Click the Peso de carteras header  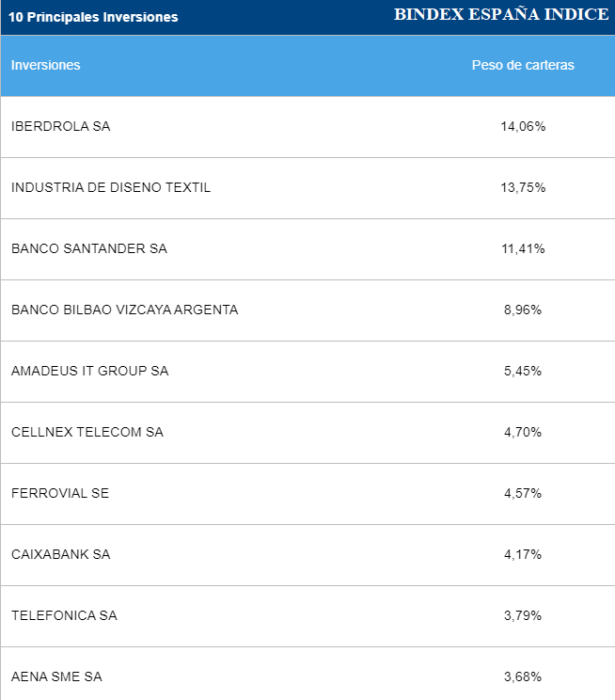click(523, 65)
